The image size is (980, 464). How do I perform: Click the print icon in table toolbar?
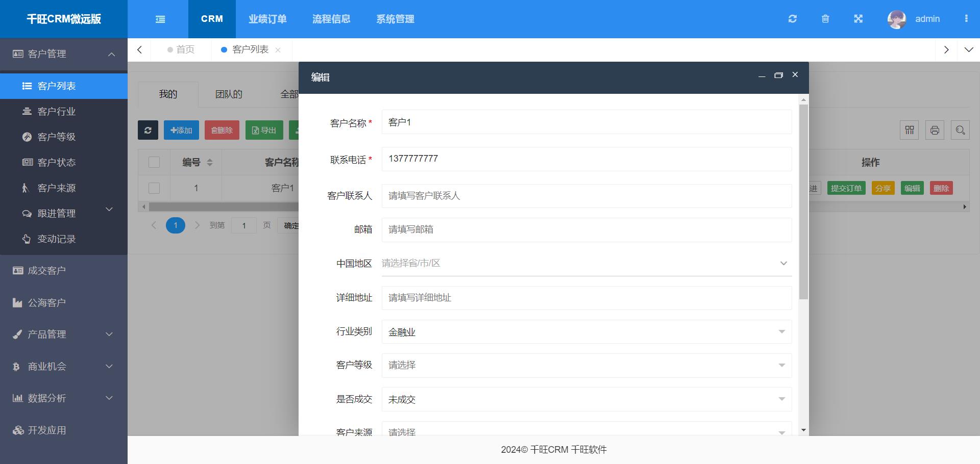click(x=935, y=130)
